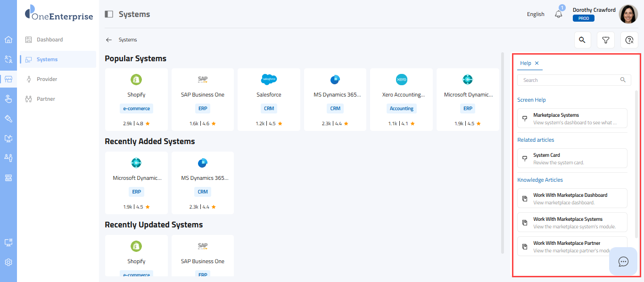Open Dorothy Crawford's profile avatar menu
Viewport: 644px width, 282px height.
click(628, 14)
